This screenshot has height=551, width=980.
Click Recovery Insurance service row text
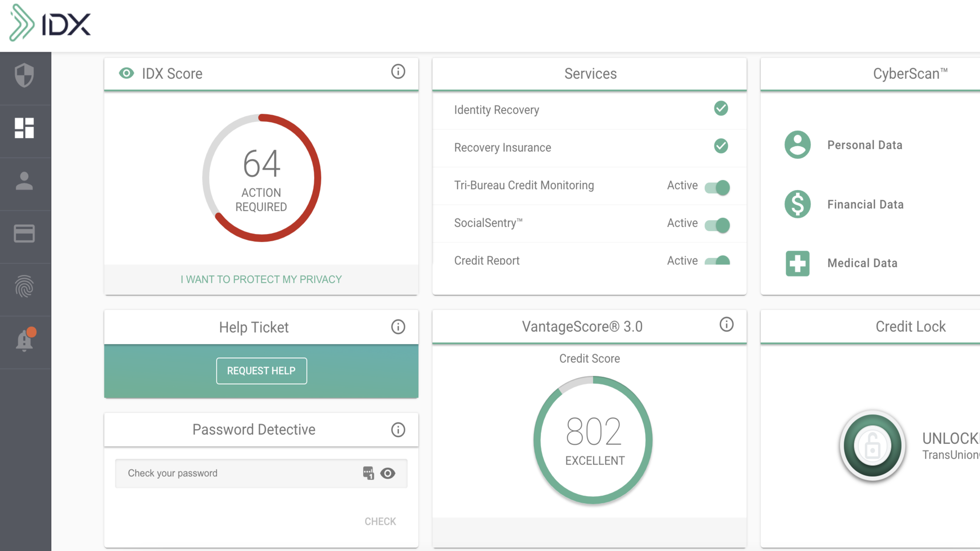(x=503, y=148)
